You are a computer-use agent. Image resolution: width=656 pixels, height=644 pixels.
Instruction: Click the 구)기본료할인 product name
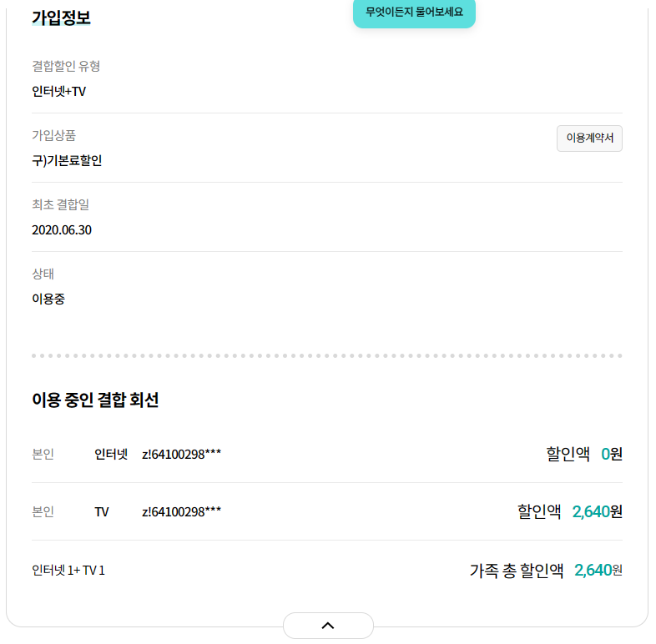pos(67,160)
